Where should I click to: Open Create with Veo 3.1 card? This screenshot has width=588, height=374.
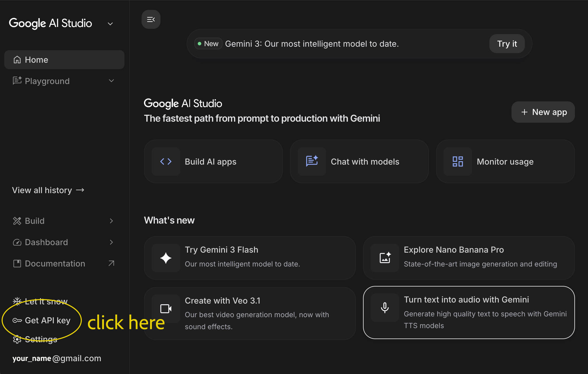pyautogui.click(x=250, y=313)
